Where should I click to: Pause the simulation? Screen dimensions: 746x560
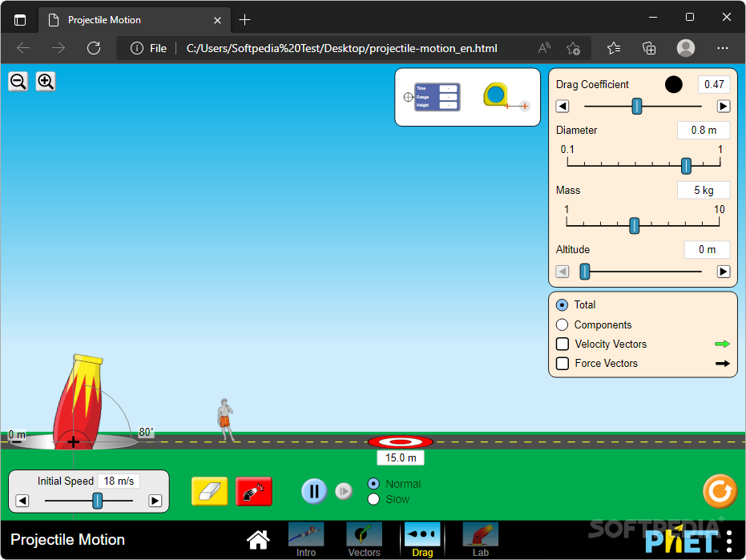(314, 491)
